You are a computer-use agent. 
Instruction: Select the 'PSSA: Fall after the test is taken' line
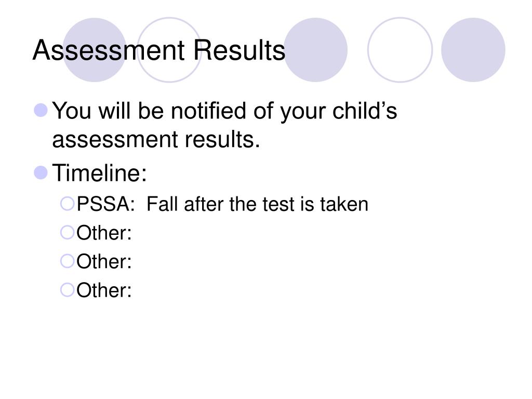(222, 204)
